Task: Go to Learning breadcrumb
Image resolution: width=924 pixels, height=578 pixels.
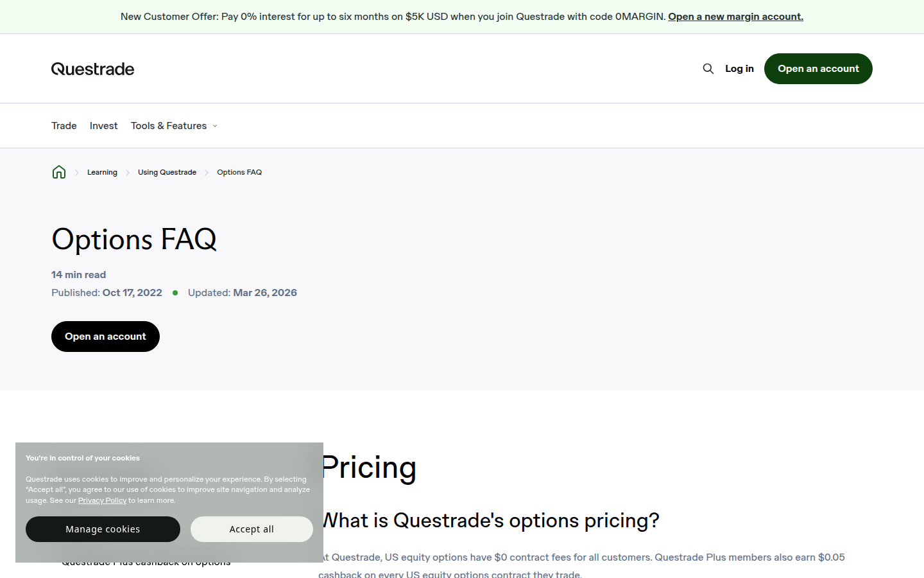Action: 102,172
